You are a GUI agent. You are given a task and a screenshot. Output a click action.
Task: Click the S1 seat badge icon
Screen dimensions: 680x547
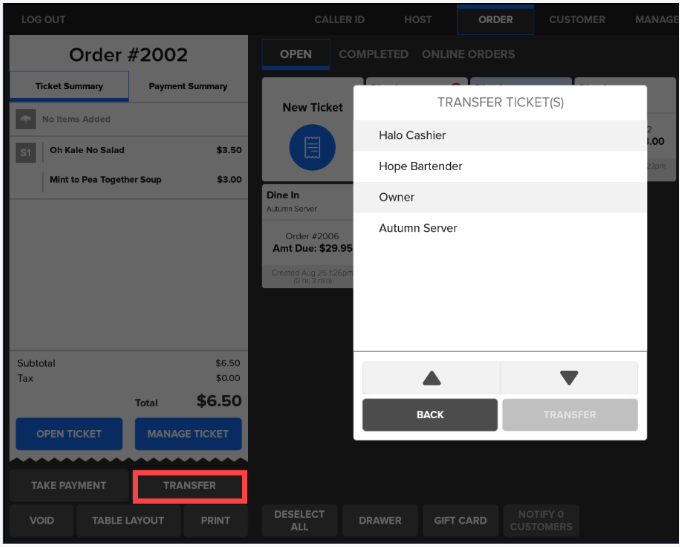coord(27,152)
